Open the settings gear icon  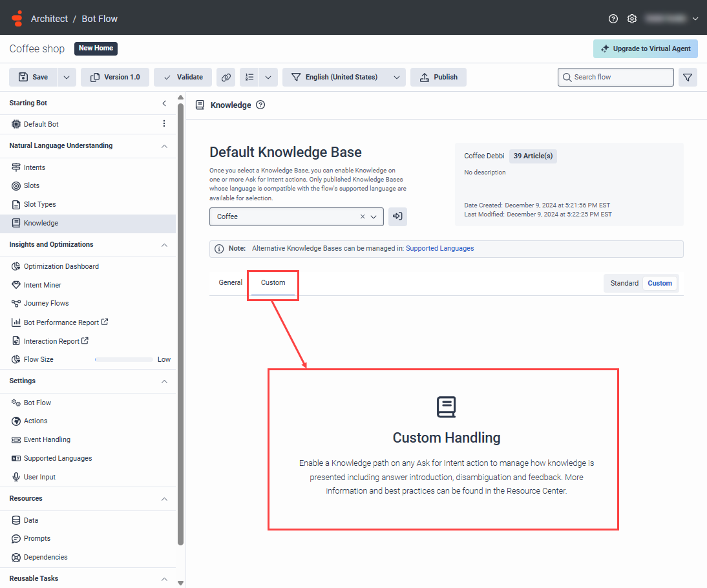[x=631, y=19]
